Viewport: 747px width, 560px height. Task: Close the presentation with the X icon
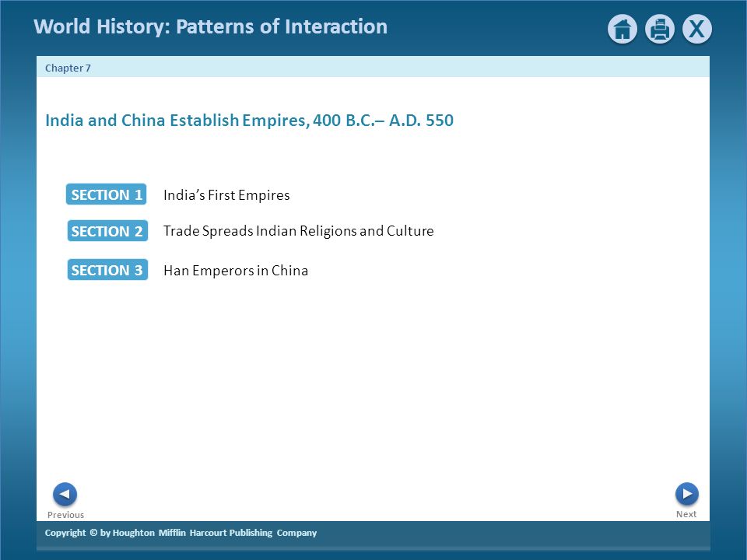697,29
